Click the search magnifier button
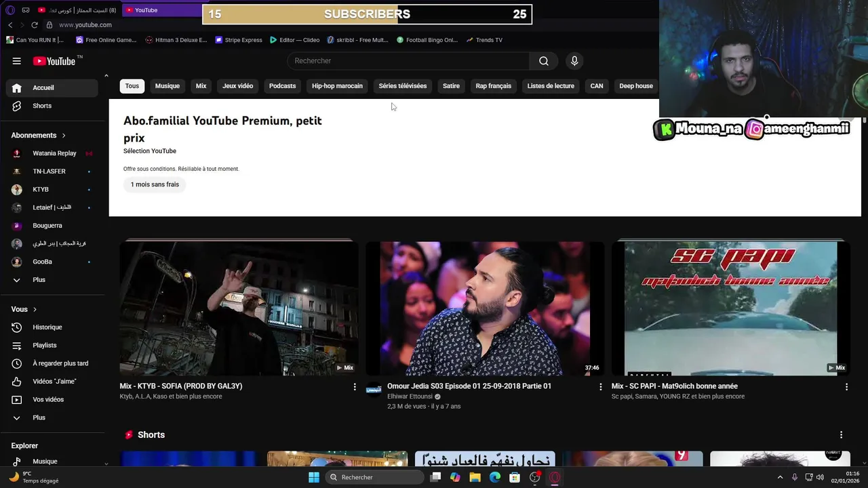 click(544, 61)
